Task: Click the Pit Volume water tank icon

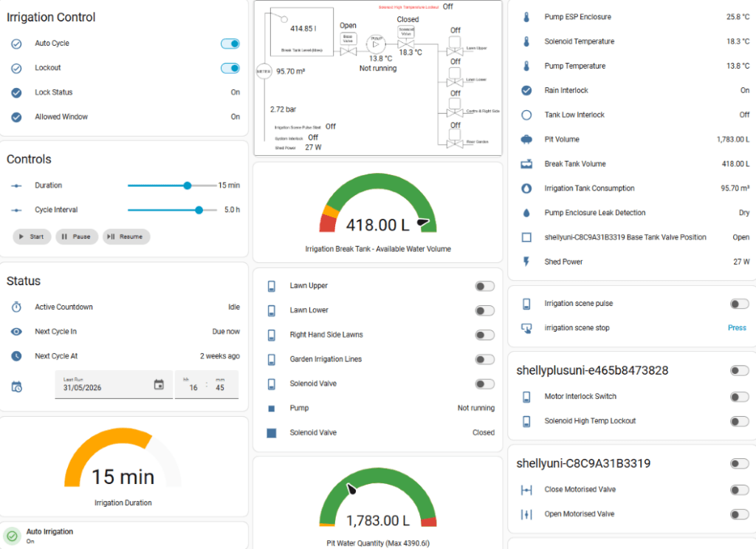Action: (x=526, y=140)
